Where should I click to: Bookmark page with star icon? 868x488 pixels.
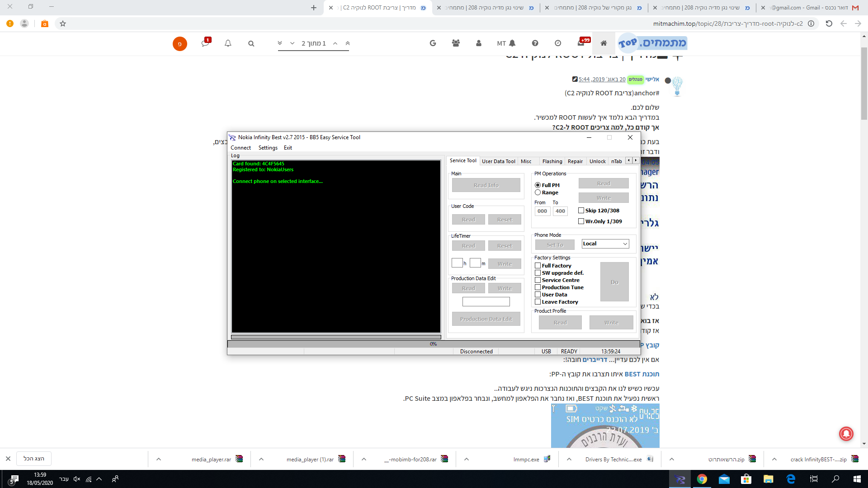(x=63, y=23)
